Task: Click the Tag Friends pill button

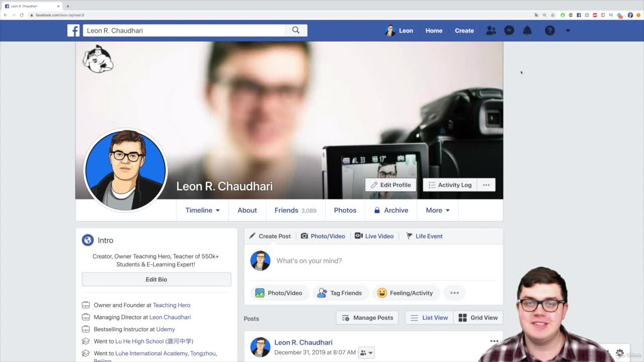Action: click(x=340, y=293)
